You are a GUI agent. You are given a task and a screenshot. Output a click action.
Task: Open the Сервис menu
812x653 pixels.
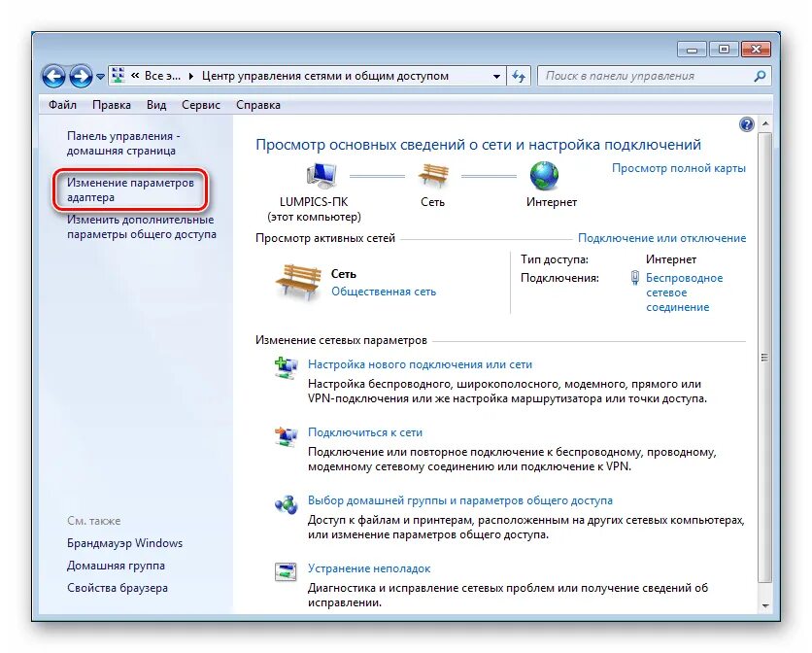pyautogui.click(x=201, y=105)
